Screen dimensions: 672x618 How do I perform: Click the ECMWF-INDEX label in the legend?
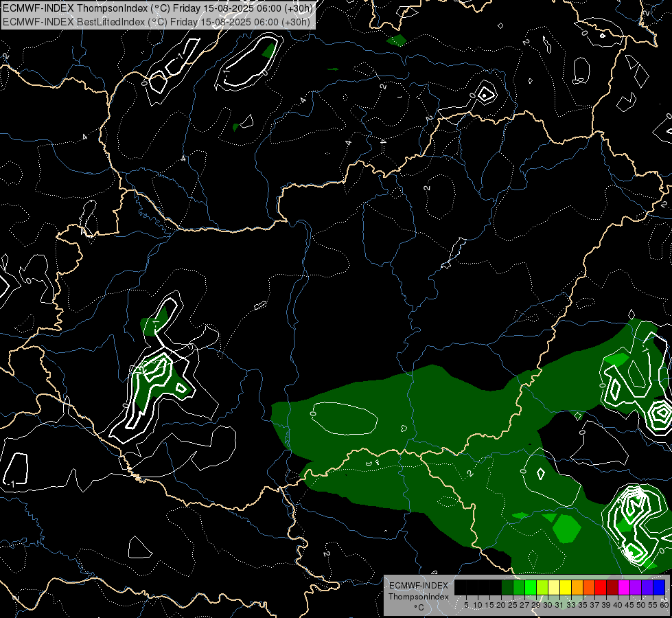(418, 586)
